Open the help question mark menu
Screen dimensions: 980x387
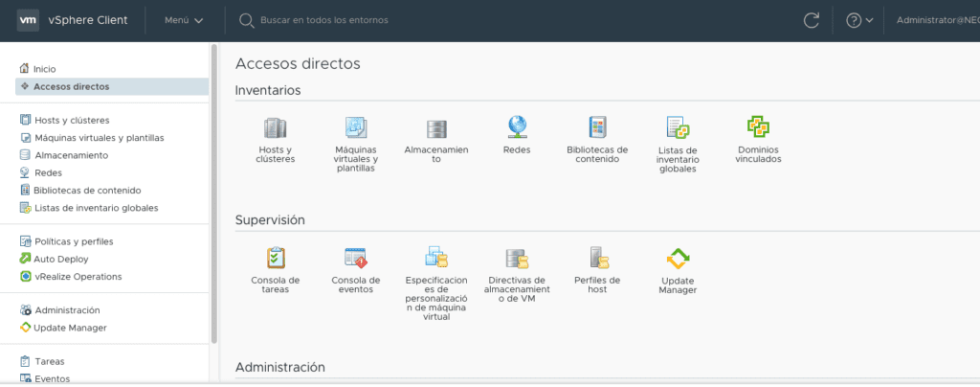(859, 20)
